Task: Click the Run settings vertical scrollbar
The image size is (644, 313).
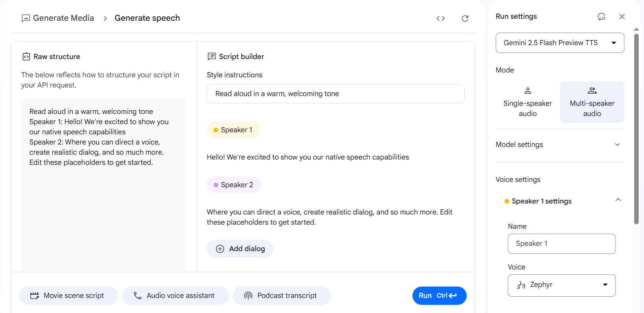Action: tap(636, 129)
